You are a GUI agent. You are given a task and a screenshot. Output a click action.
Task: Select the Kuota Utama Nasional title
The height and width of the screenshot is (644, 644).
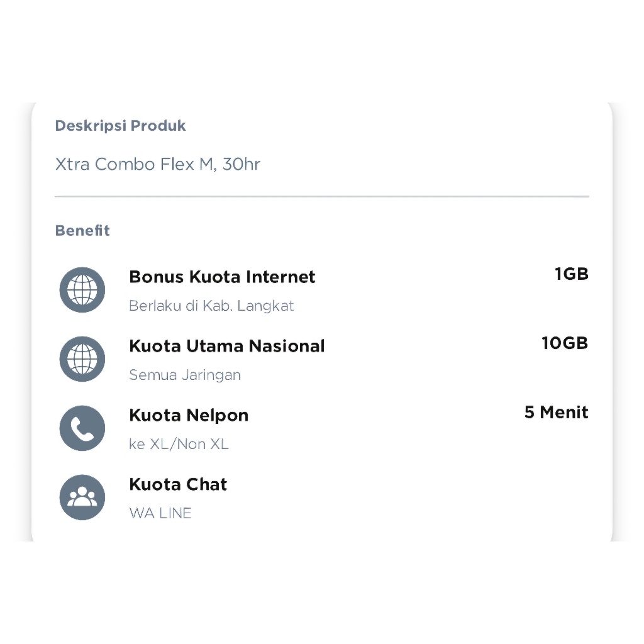click(226, 346)
